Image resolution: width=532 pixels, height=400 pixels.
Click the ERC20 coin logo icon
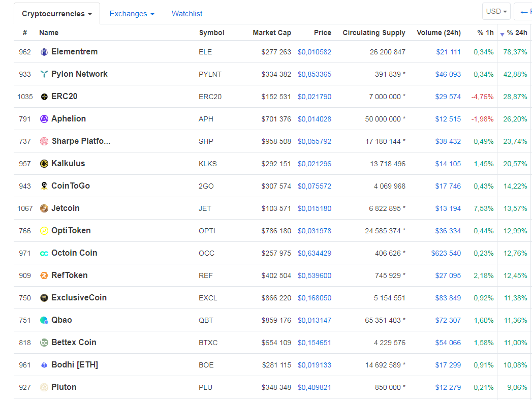(44, 97)
